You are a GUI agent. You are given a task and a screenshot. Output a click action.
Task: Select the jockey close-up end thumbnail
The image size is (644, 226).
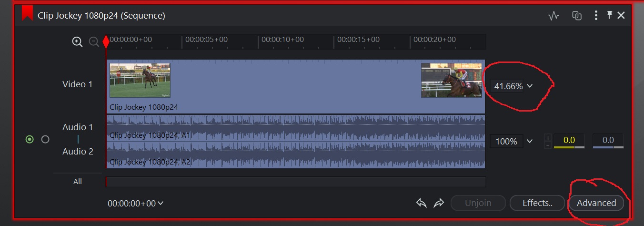[x=451, y=80]
